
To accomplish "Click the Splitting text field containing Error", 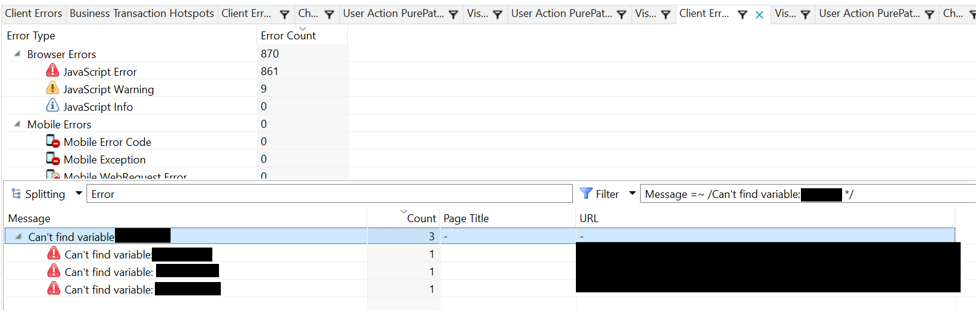I will pos(329,194).
